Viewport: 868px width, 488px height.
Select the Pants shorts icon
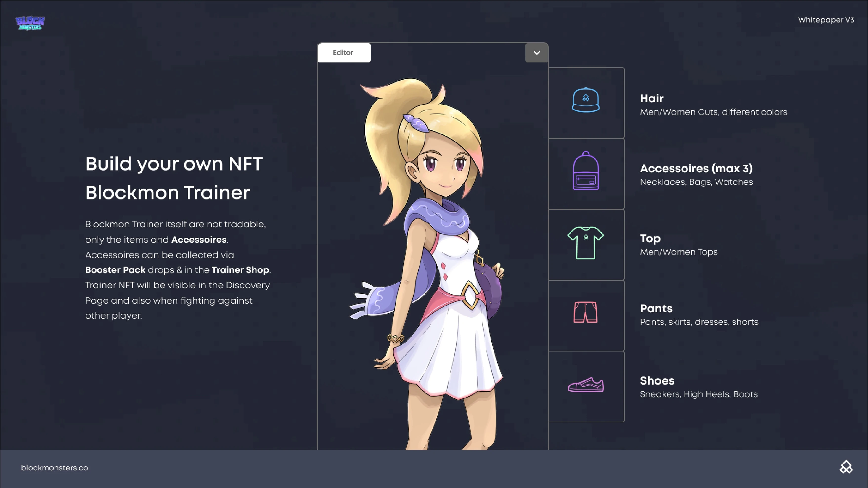pyautogui.click(x=586, y=312)
